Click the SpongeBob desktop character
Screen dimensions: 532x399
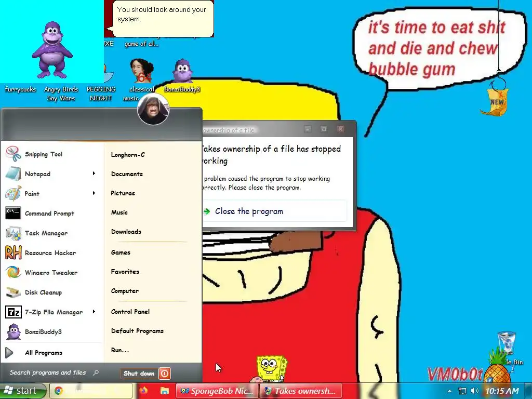point(270,368)
